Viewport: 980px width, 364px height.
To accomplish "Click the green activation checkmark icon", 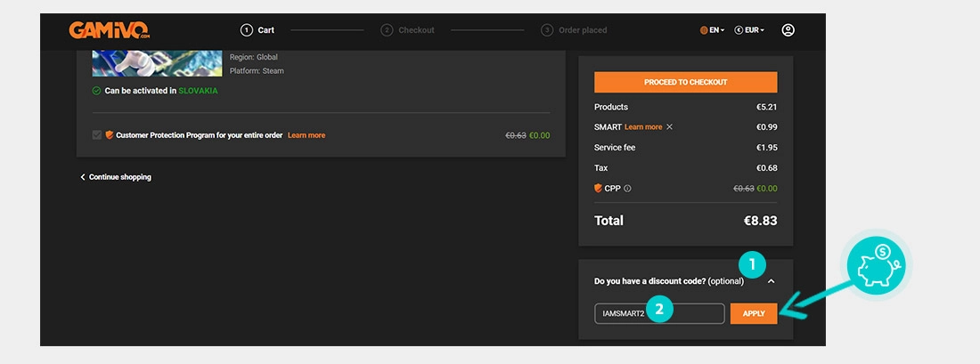I will (x=97, y=91).
